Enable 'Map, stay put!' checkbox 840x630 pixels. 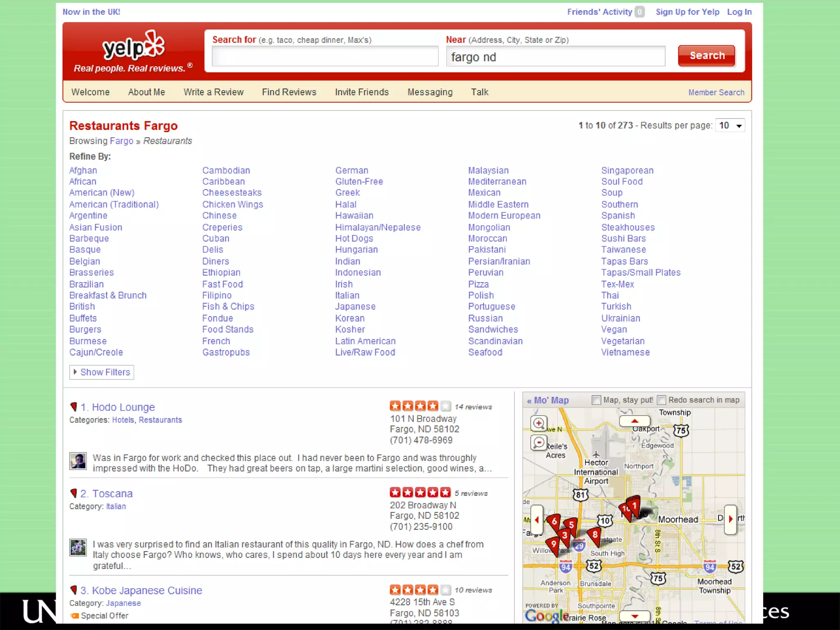pos(596,400)
